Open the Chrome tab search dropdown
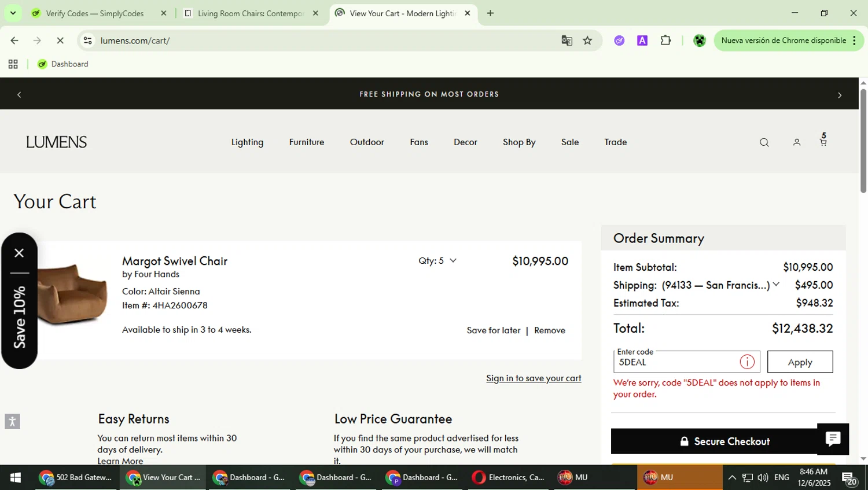The image size is (868, 490). pos(13,13)
